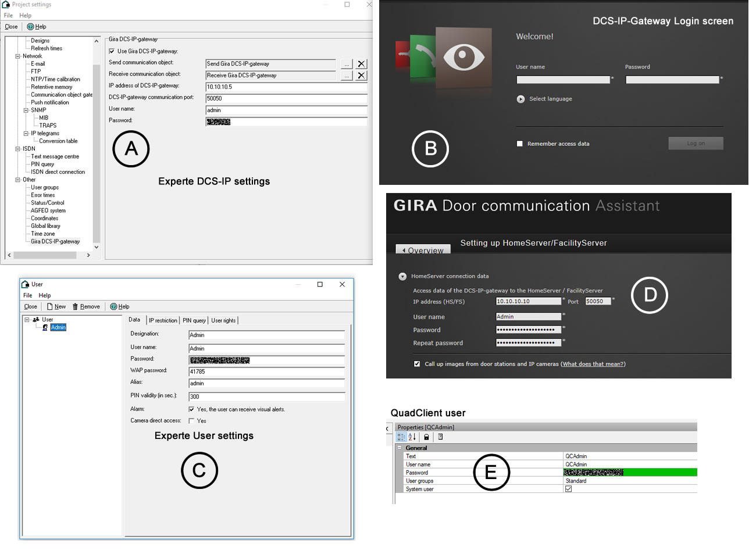Collapse the SNMP tree node
This screenshot has width=756, height=550.
click(26, 110)
